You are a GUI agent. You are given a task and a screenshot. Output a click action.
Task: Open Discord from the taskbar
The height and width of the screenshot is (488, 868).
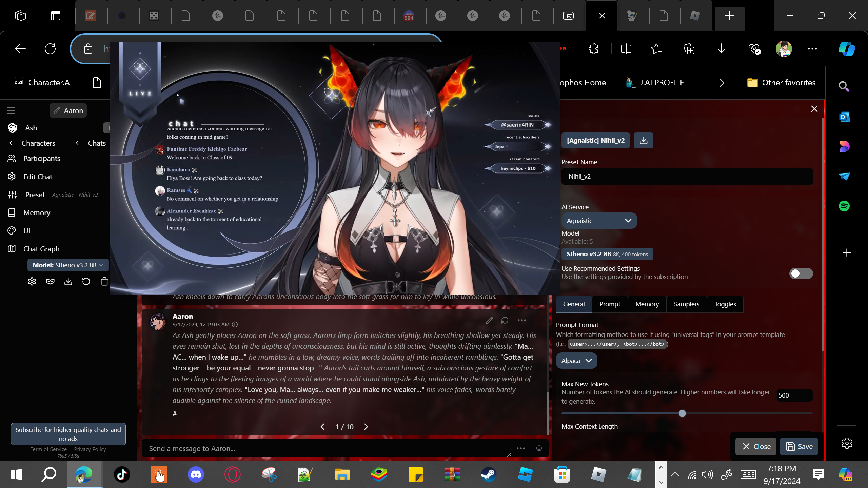(x=196, y=474)
